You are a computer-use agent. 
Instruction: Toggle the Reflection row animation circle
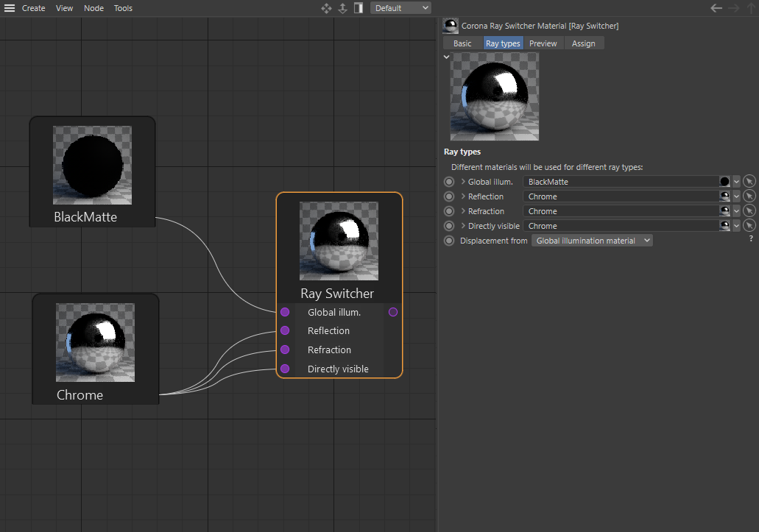coord(449,196)
